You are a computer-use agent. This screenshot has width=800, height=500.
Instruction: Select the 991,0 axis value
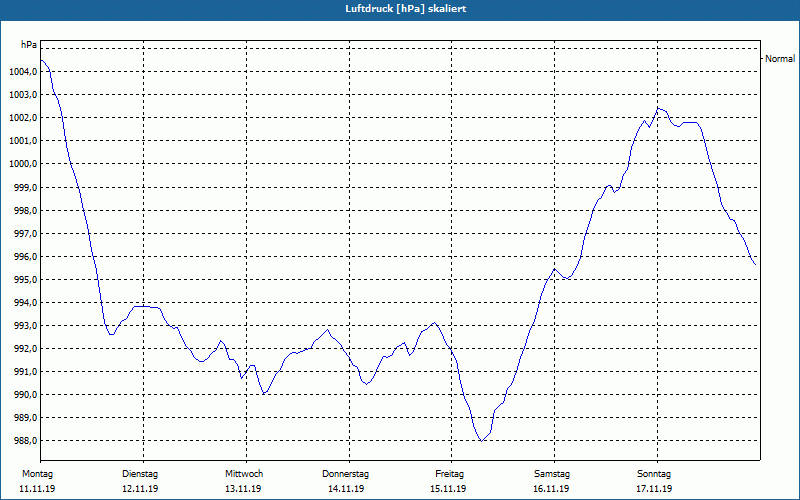pyautogui.click(x=25, y=372)
